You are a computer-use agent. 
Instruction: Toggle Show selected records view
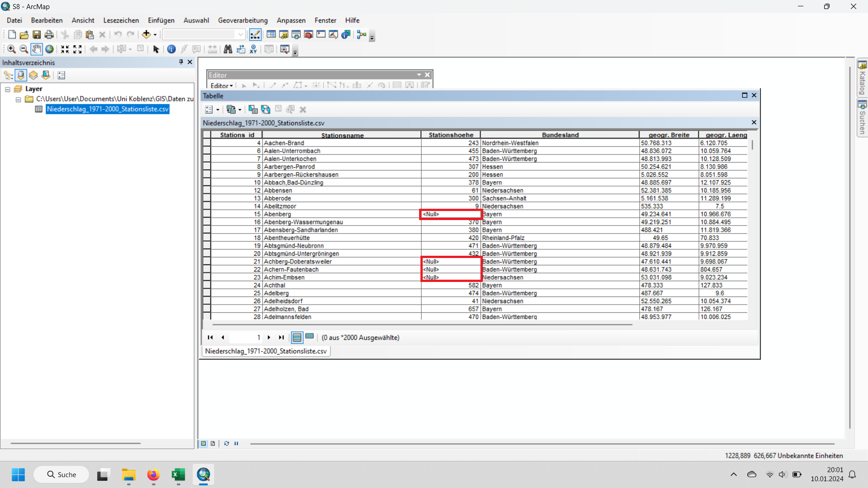coord(310,337)
